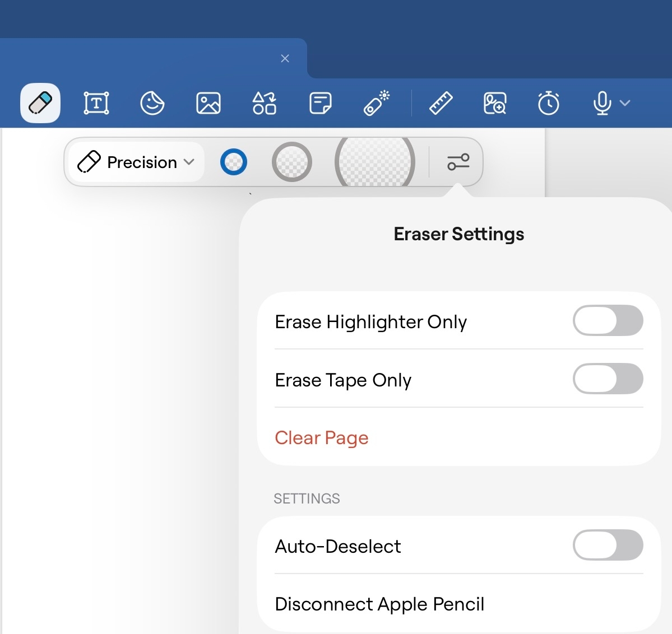Select the Zoom window image tool
The width and height of the screenshot is (672, 634).
coord(495,103)
